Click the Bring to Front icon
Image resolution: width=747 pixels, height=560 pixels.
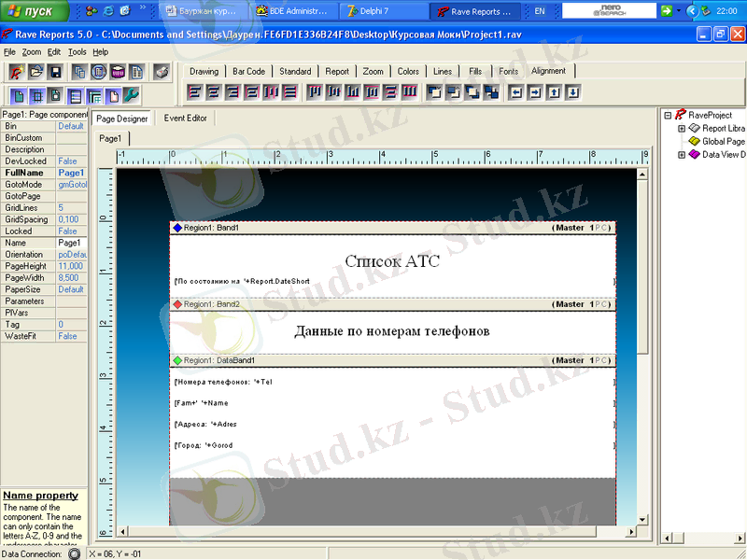472,91
